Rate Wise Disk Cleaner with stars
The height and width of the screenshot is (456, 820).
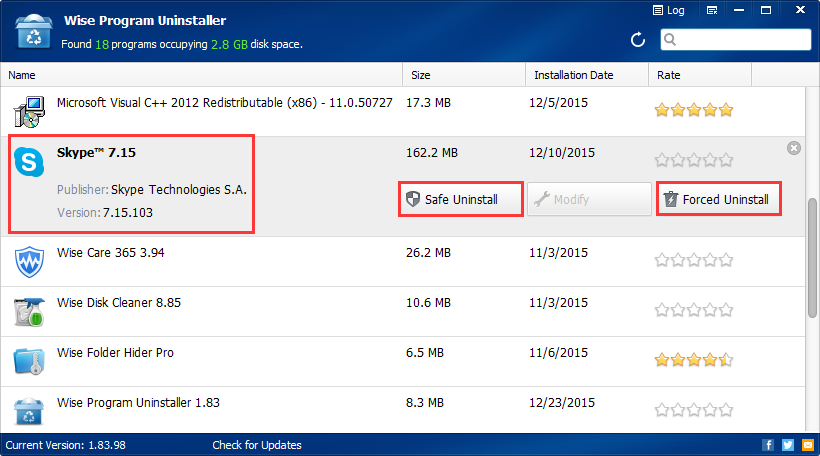[x=693, y=310]
